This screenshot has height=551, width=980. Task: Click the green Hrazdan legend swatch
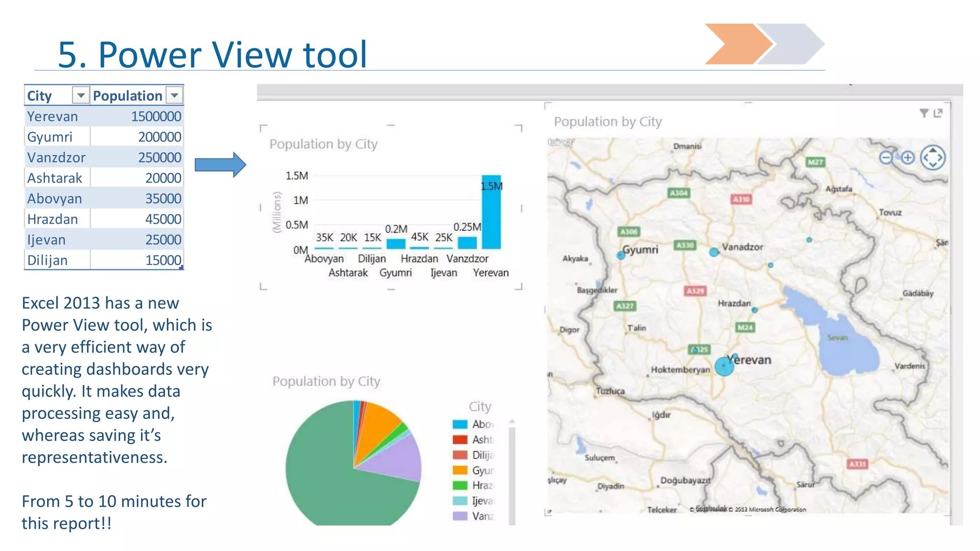(x=460, y=485)
